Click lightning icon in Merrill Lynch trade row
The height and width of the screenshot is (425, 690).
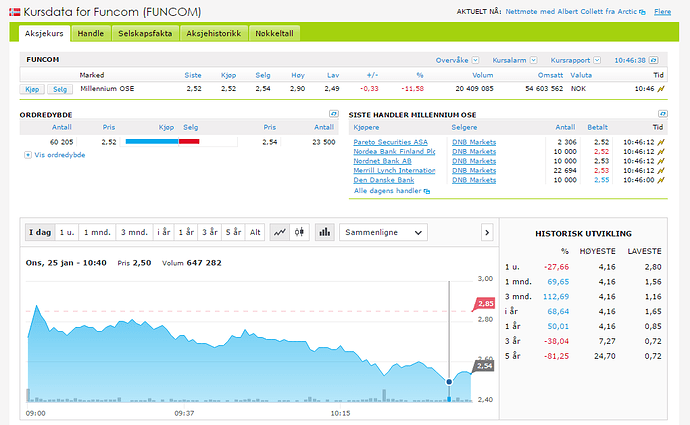point(661,171)
